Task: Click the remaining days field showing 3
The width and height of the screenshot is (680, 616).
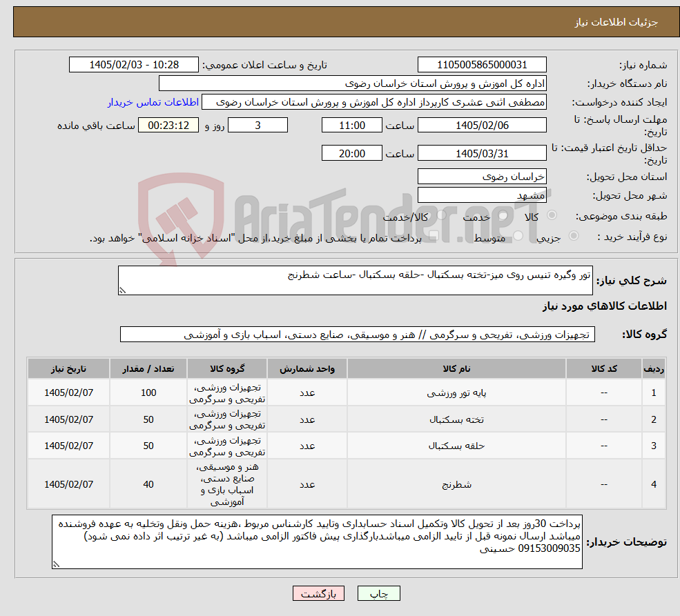Action: 258,125
